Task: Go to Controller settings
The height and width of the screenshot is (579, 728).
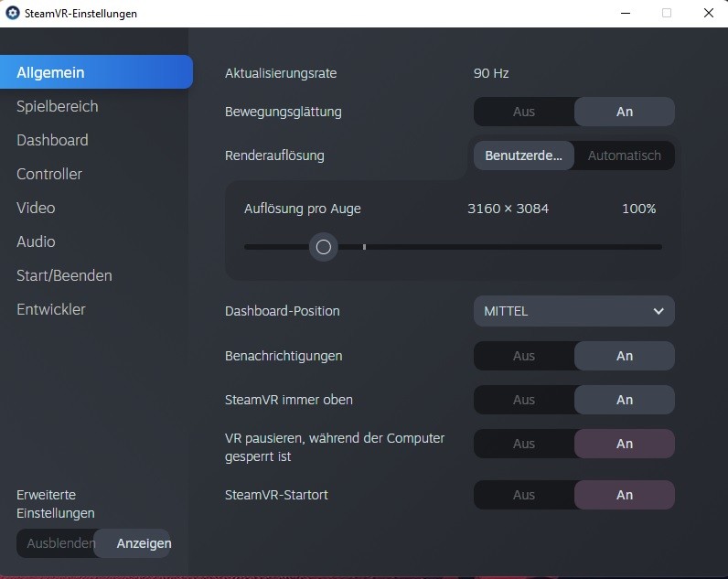Action: pyautogui.click(x=49, y=174)
